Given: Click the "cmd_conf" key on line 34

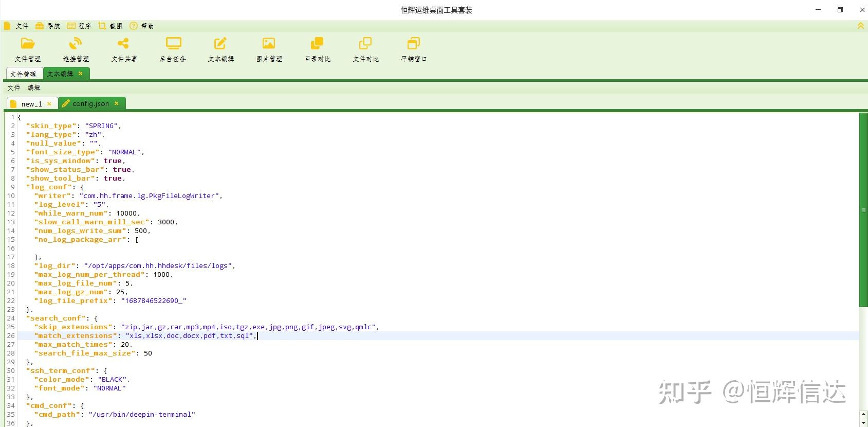Looking at the screenshot, I should [49, 405].
